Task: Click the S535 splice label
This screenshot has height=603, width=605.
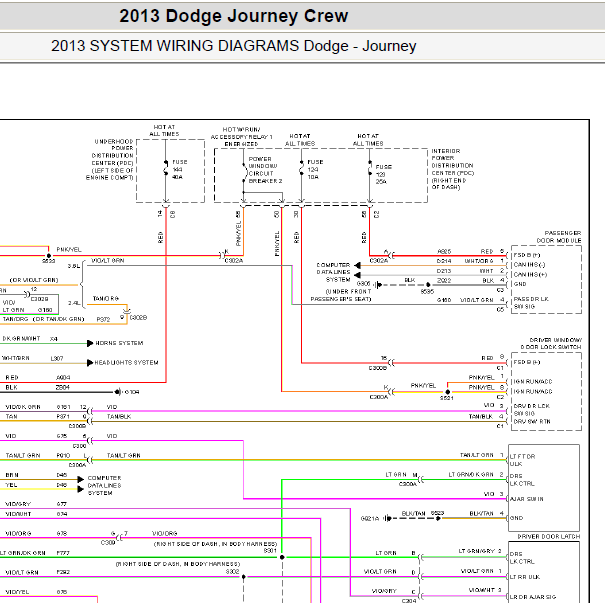Action: 427,291
